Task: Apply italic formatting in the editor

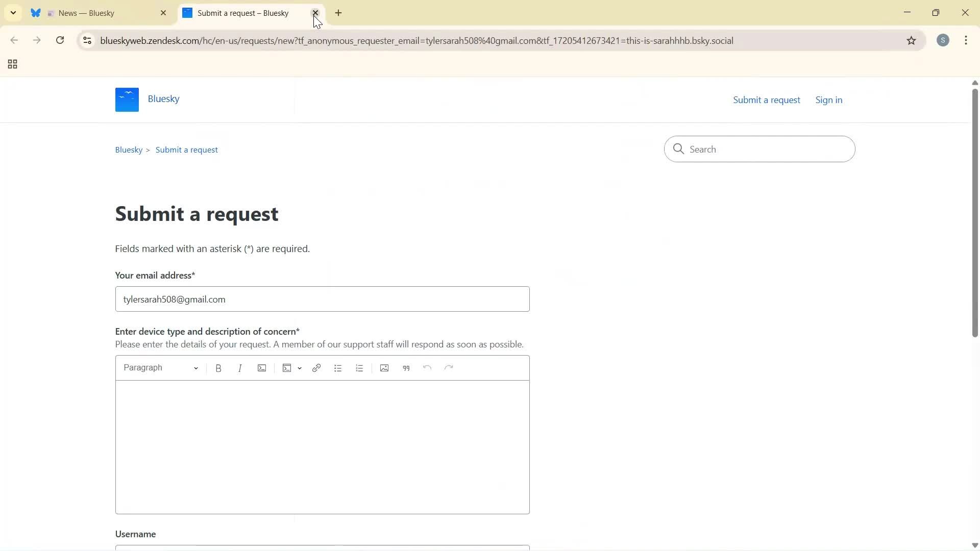Action: pos(240,368)
